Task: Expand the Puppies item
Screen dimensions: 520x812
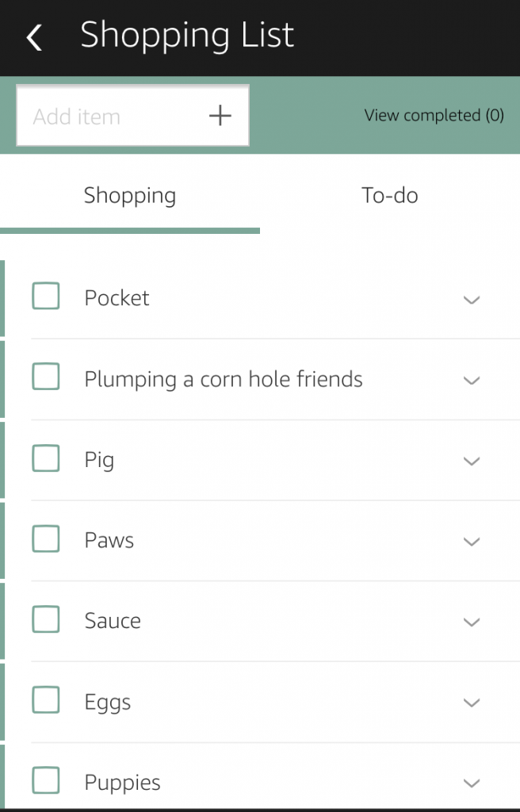Action: (472, 784)
